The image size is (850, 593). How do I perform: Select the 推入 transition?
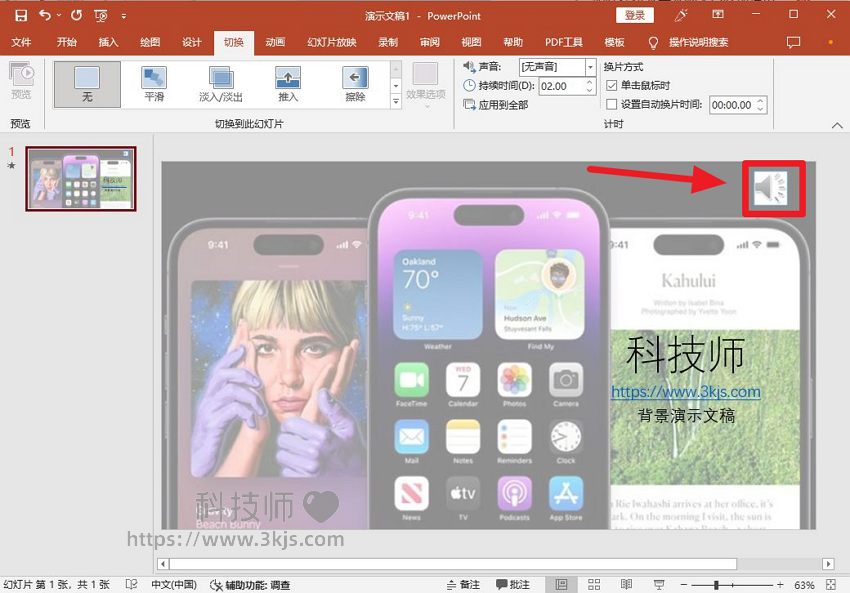click(x=288, y=84)
